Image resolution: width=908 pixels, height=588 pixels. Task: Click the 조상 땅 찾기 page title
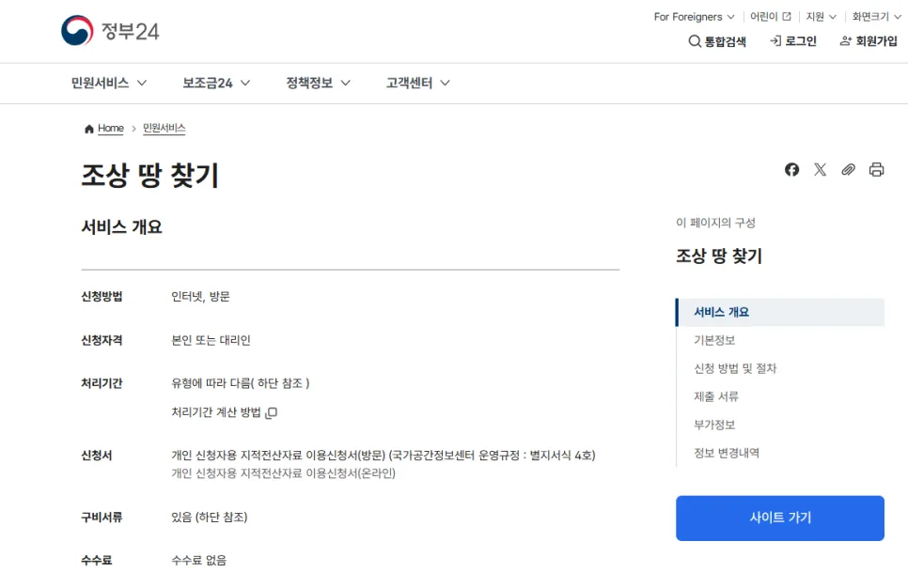(150, 176)
